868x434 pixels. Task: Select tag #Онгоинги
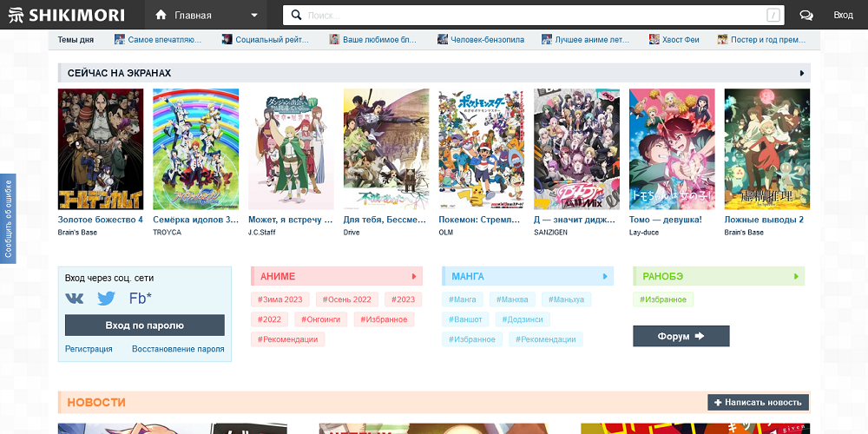(321, 319)
